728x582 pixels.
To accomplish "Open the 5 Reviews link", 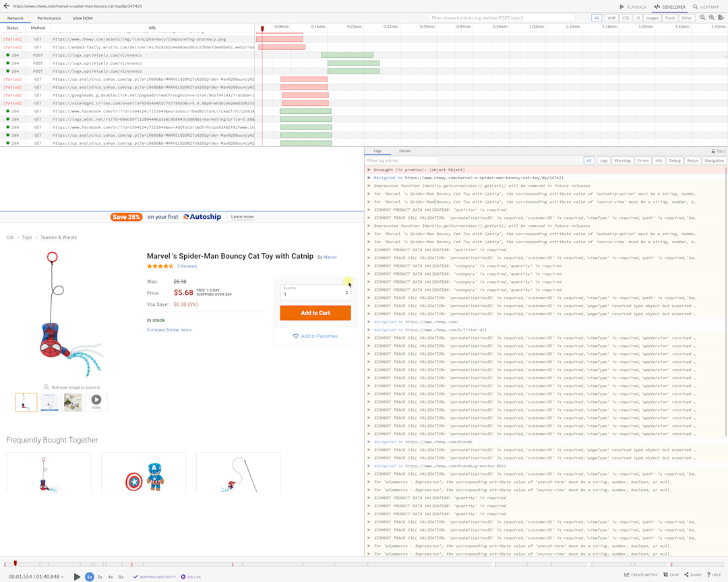I will click(x=187, y=266).
